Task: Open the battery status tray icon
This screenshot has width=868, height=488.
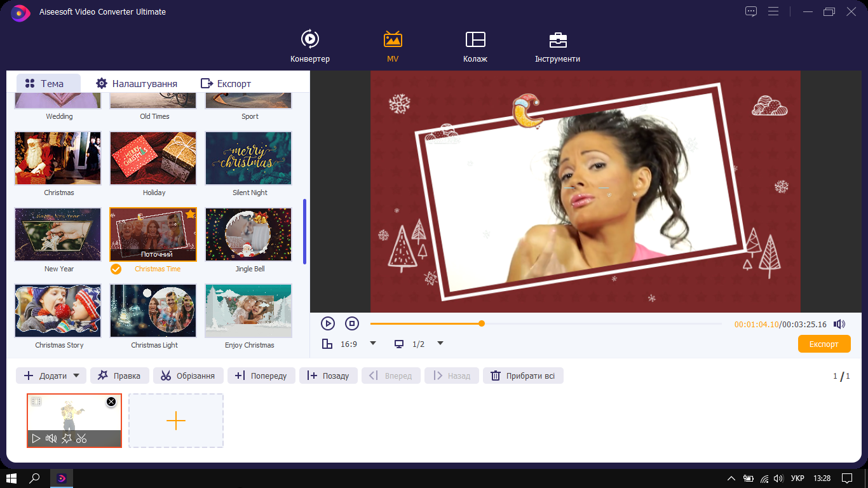Action: pyautogui.click(x=749, y=478)
